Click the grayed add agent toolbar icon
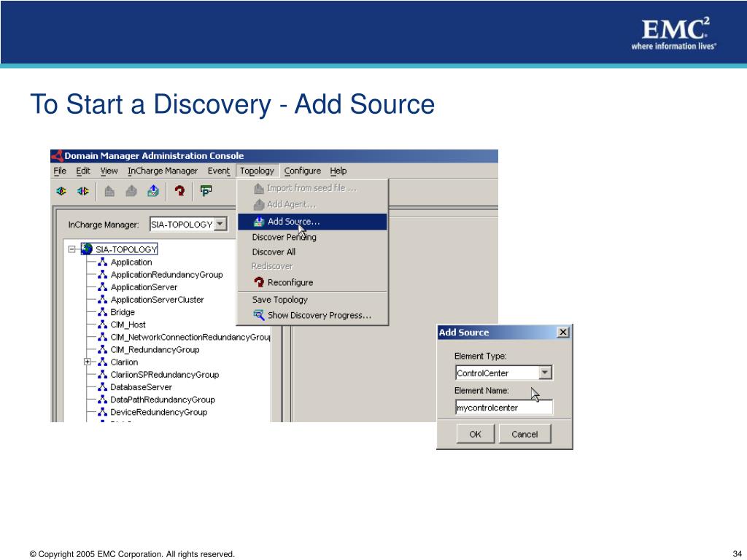 (131, 191)
